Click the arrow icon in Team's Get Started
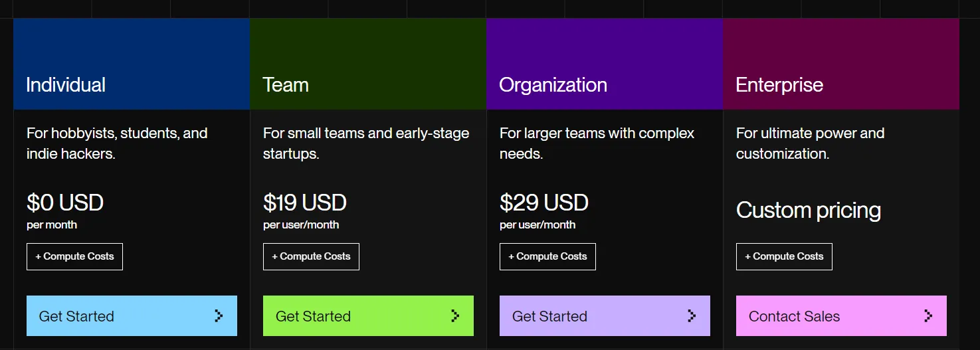This screenshot has width=980, height=350. 455,316
